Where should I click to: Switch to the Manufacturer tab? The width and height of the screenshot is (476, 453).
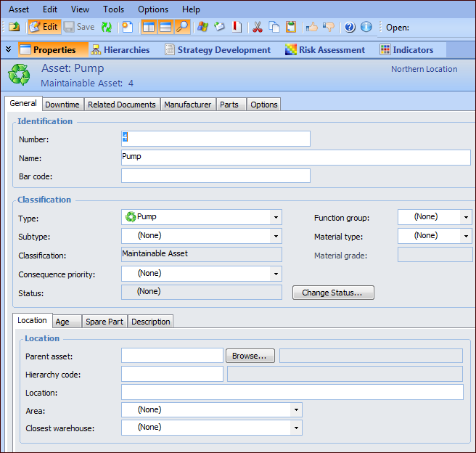click(187, 105)
